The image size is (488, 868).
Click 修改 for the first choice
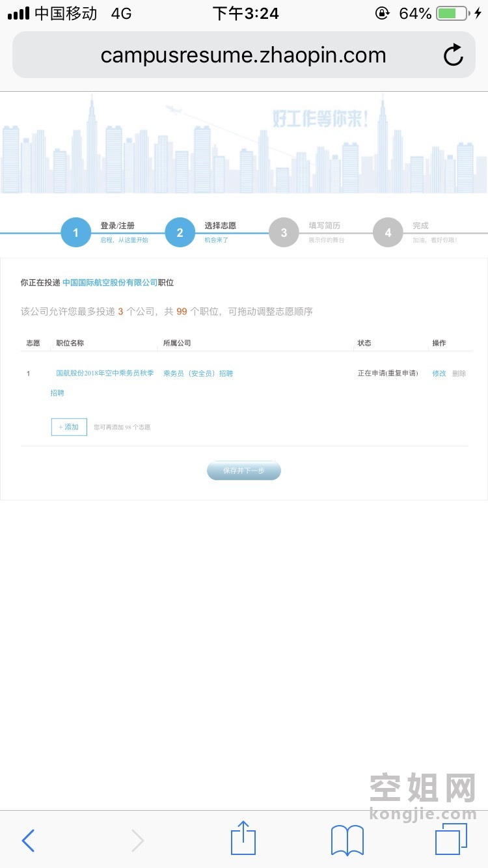(439, 373)
